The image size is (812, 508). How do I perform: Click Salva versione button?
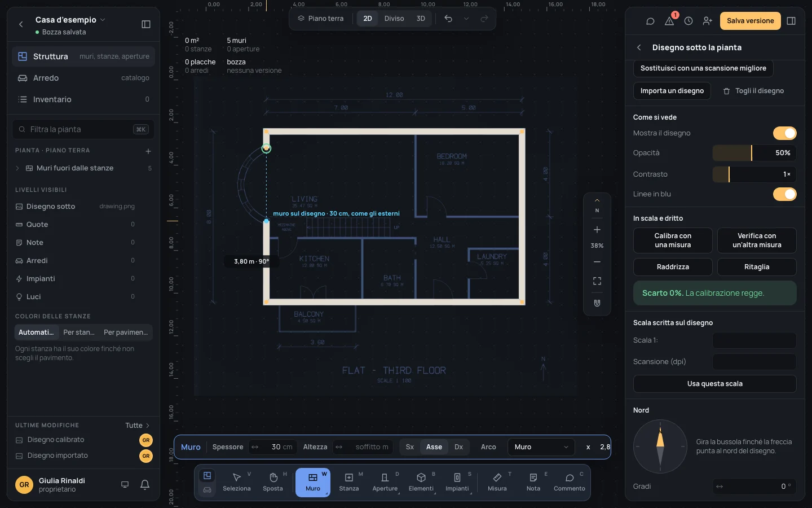pos(751,21)
